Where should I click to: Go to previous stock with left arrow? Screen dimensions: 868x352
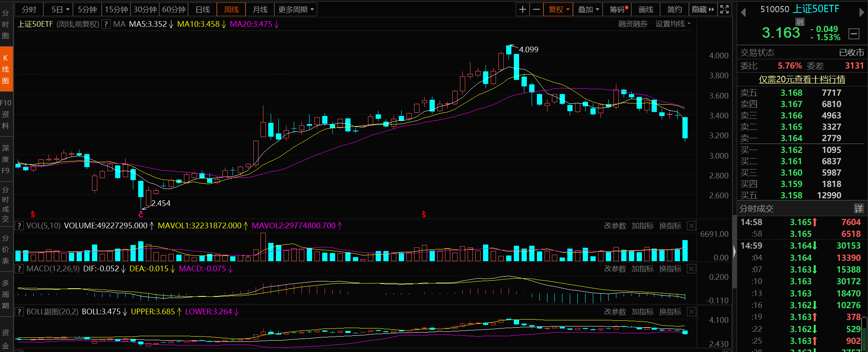[743, 13]
